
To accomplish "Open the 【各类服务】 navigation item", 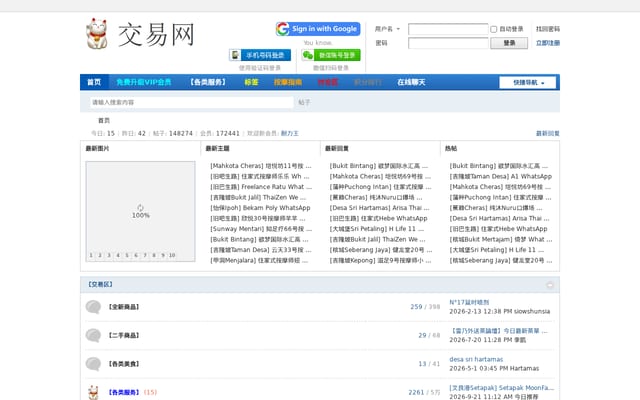I will pos(208,82).
